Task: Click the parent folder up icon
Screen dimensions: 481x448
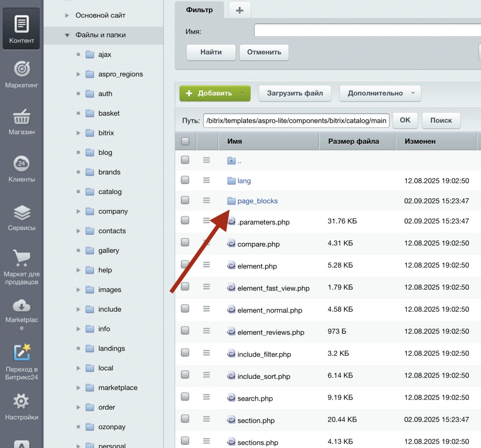Action: point(231,161)
